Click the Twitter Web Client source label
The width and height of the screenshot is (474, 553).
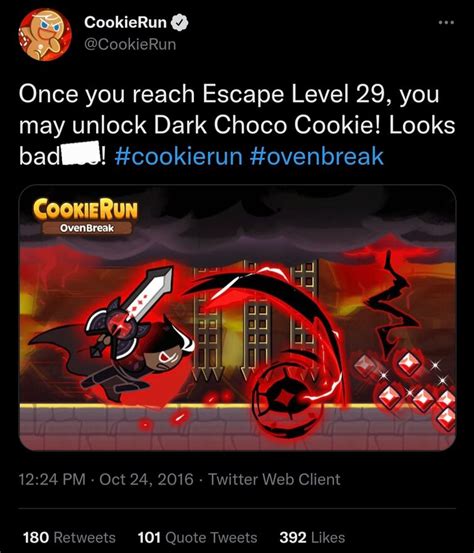274,480
